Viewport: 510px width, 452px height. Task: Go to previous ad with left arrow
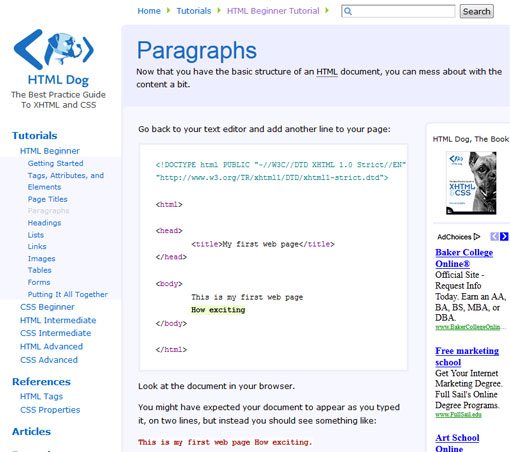pyautogui.click(x=494, y=236)
